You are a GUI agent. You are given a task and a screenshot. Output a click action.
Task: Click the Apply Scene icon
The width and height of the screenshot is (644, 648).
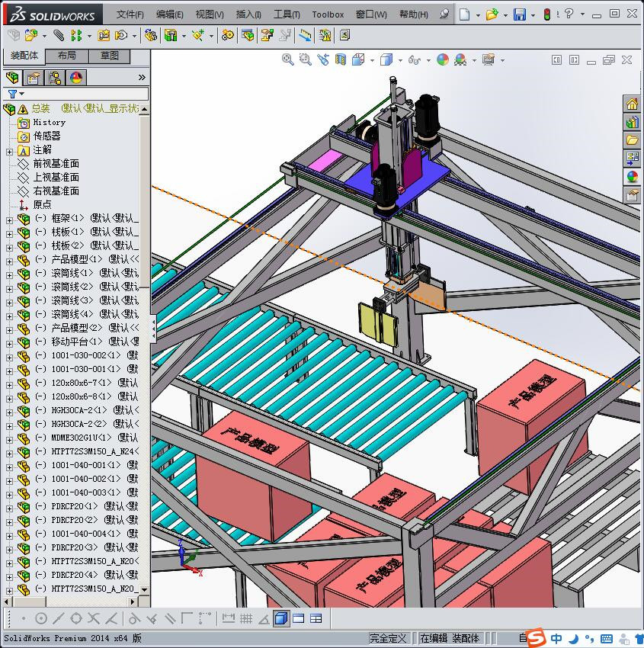tap(460, 60)
